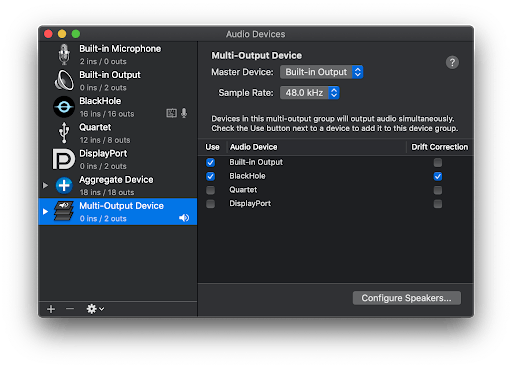Screen dimensions: 512x368
Task: Click the Use column header
Action: point(212,147)
